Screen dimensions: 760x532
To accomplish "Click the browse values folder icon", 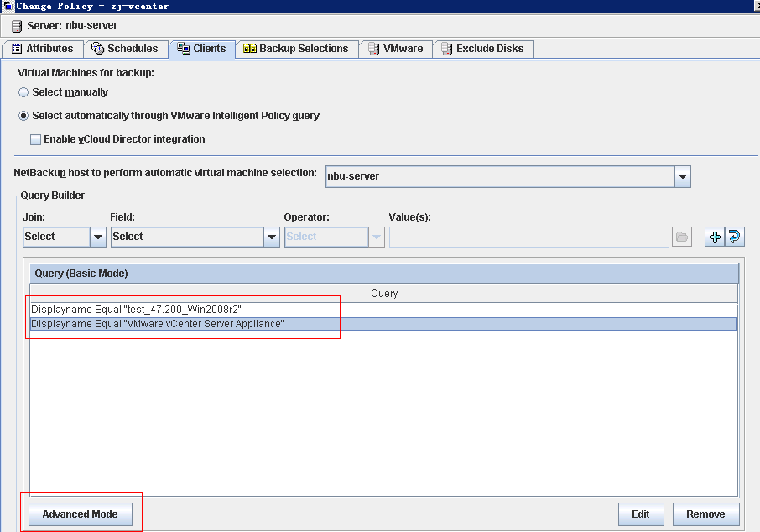I will point(682,237).
